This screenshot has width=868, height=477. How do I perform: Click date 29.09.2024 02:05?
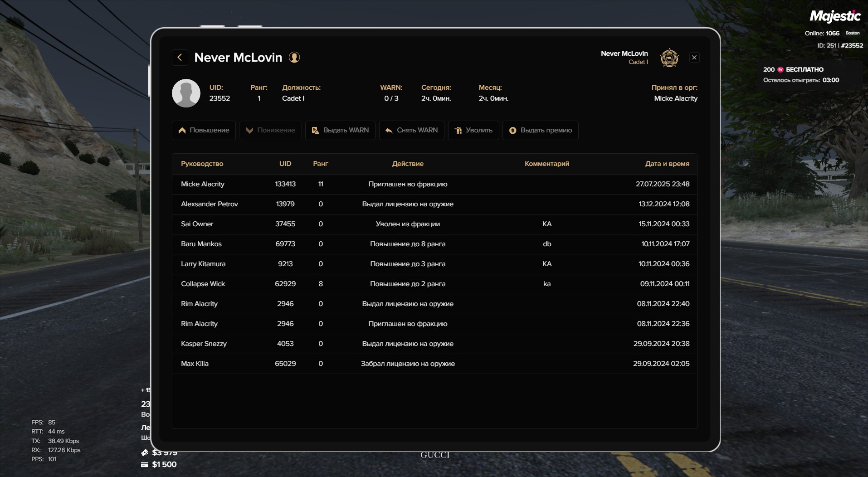coord(661,364)
